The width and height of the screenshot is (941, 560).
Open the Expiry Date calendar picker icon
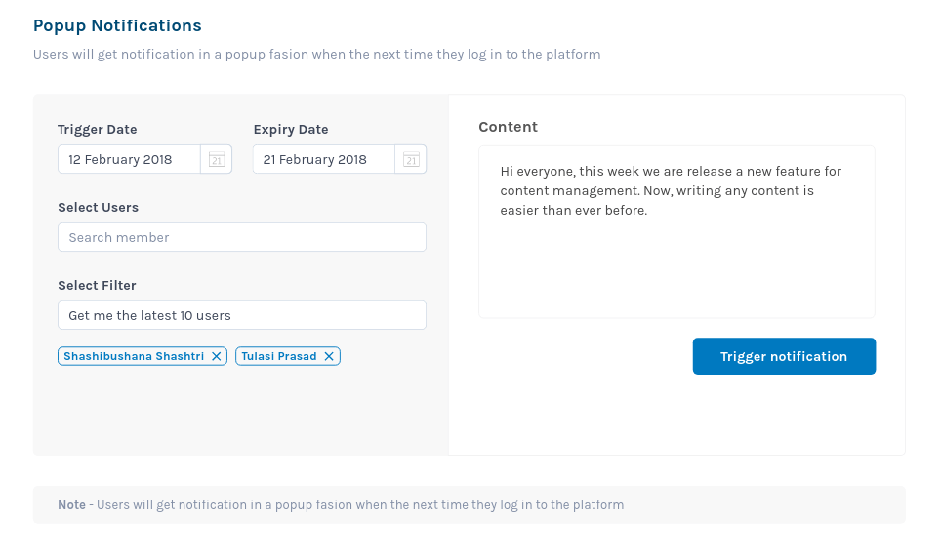click(x=411, y=159)
